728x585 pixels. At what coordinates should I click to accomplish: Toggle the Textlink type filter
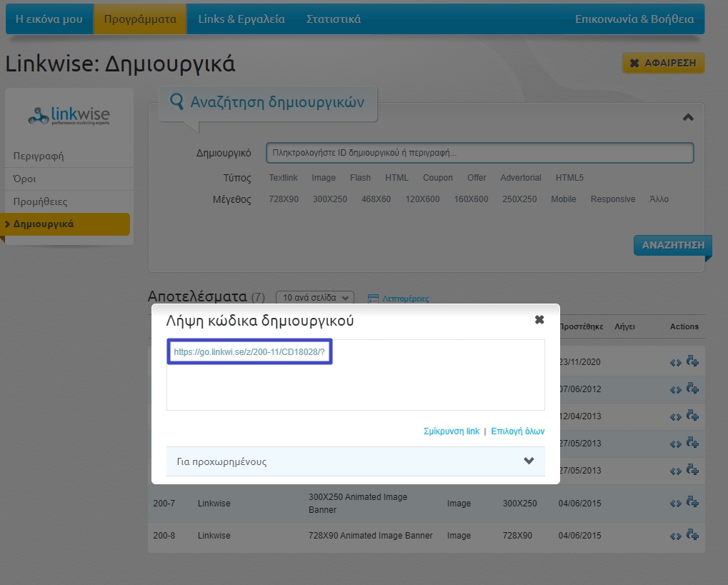[283, 178]
